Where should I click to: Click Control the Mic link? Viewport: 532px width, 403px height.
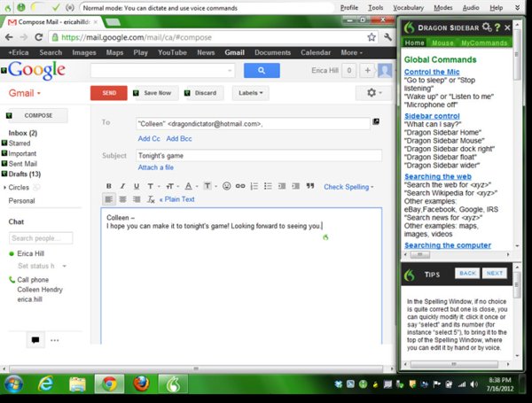click(x=432, y=72)
